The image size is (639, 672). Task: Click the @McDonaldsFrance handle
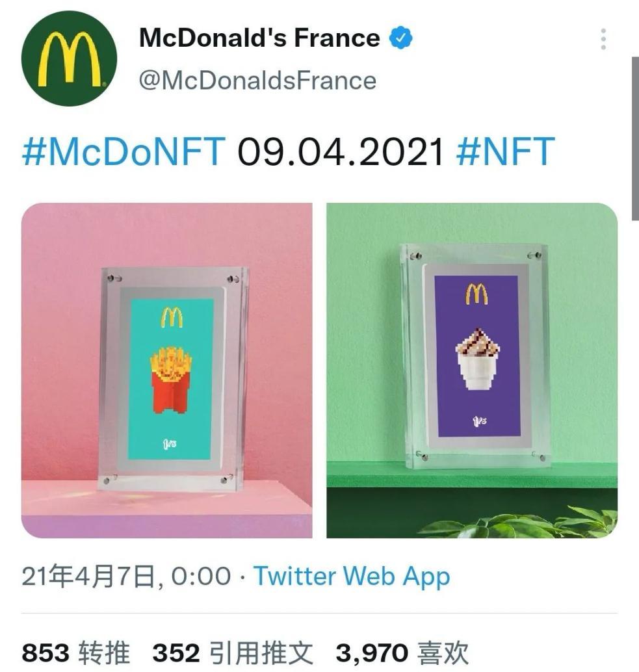(257, 81)
